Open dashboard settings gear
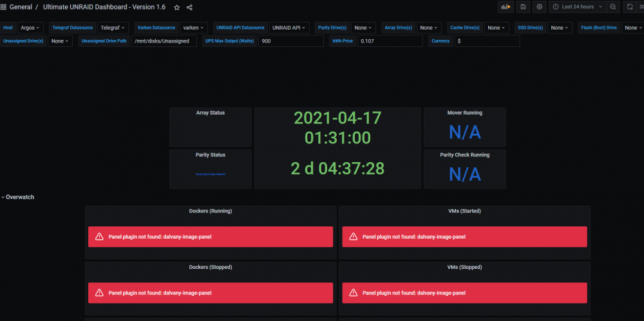The height and width of the screenshot is (321, 644). coord(539,7)
